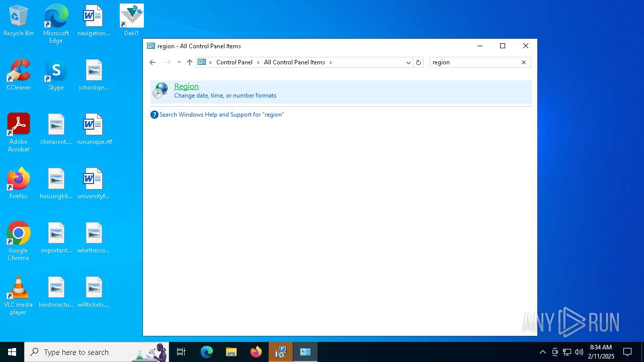Select the VLC media player shortcut
The image size is (644, 362).
19,296
